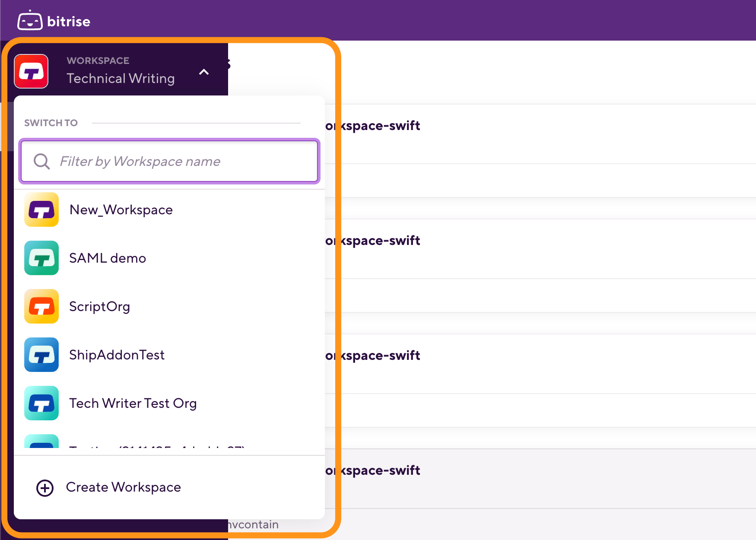
Task: Click the ShipAddonTest blue avatar icon
Action: 41,355
